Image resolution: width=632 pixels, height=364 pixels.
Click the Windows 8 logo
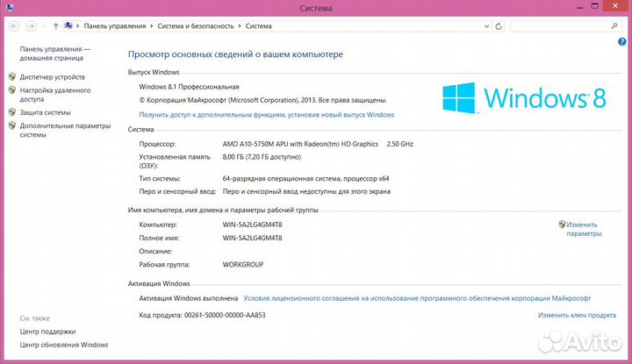(524, 98)
